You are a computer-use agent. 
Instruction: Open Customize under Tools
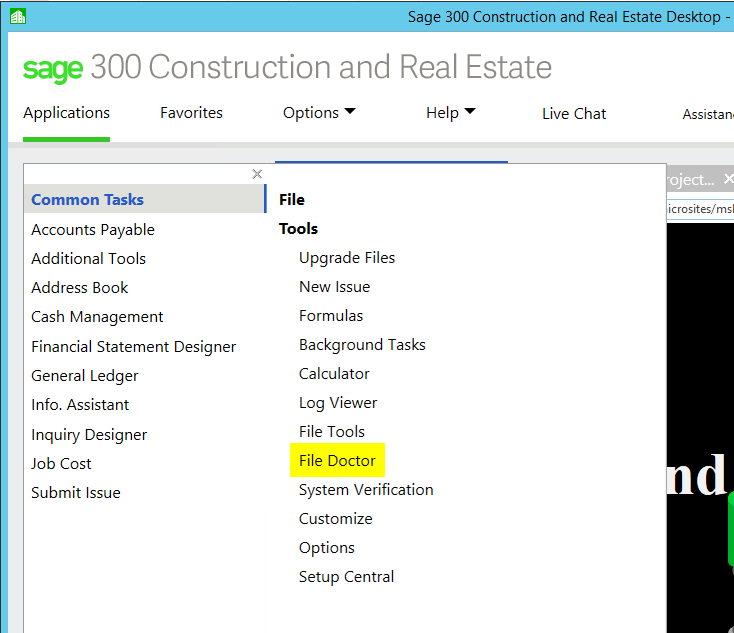point(336,519)
